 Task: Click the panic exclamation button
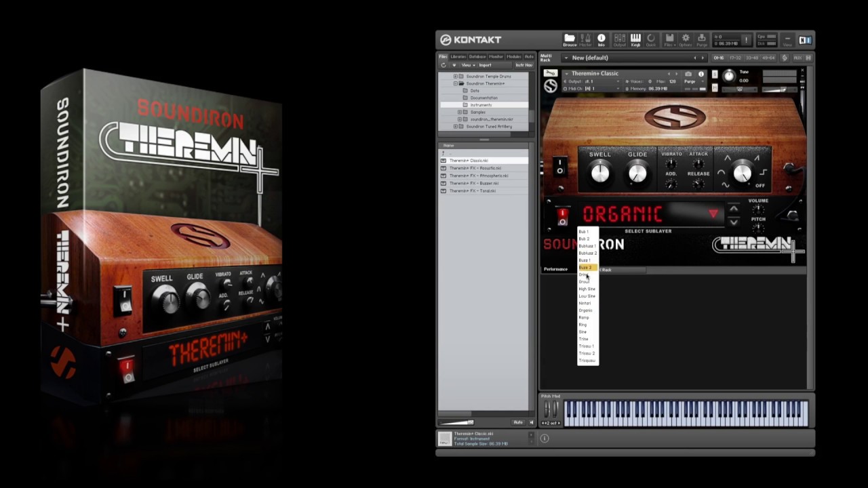coord(746,40)
